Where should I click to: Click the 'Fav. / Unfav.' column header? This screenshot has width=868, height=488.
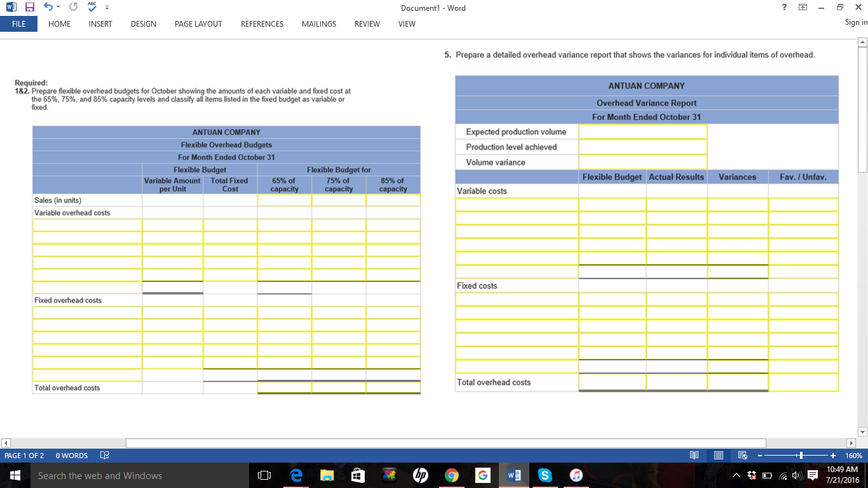pyautogui.click(x=803, y=177)
